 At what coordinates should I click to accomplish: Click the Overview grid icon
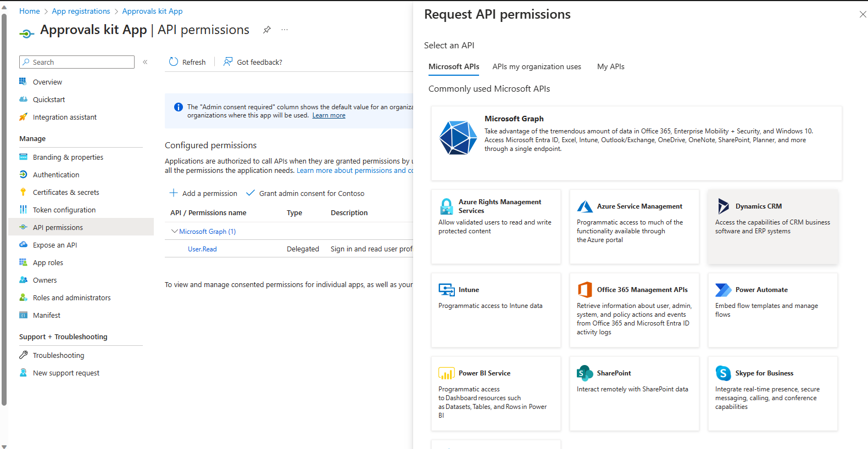click(x=23, y=81)
